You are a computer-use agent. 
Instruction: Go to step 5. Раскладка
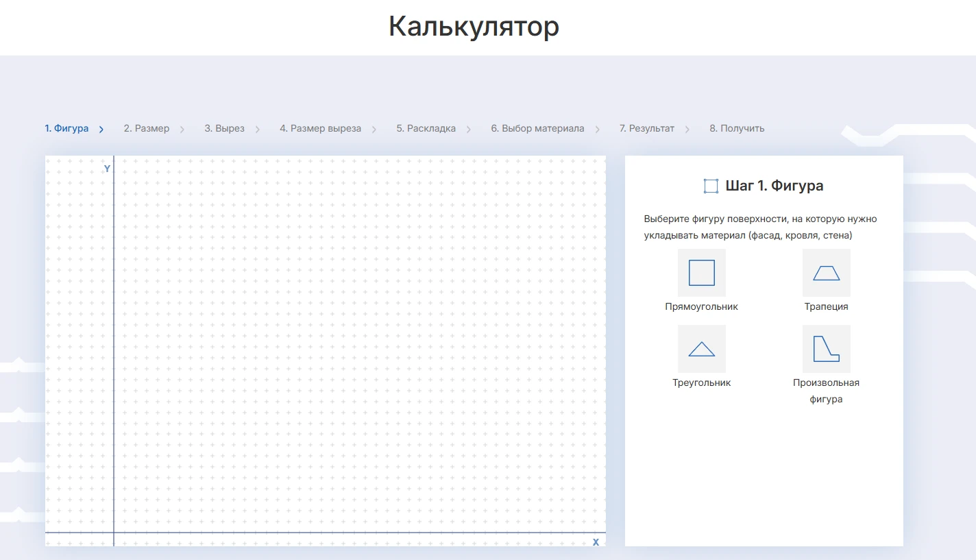pyautogui.click(x=426, y=128)
